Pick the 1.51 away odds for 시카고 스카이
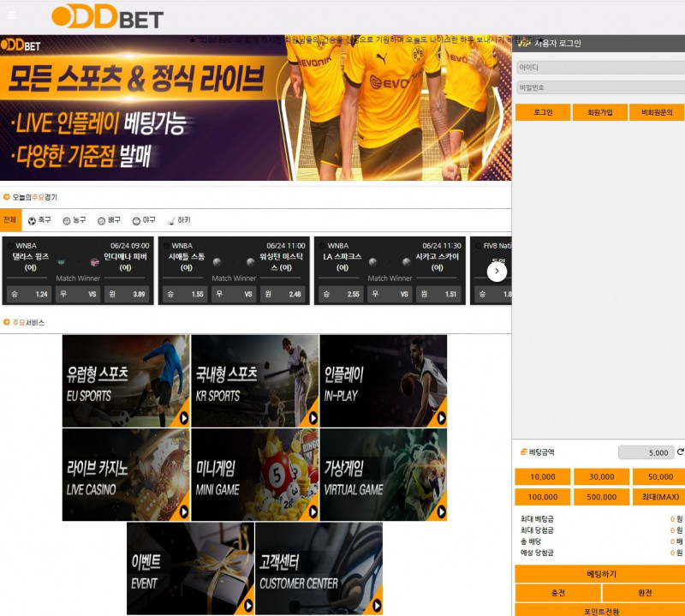The width and height of the screenshot is (685, 616). tap(436, 294)
